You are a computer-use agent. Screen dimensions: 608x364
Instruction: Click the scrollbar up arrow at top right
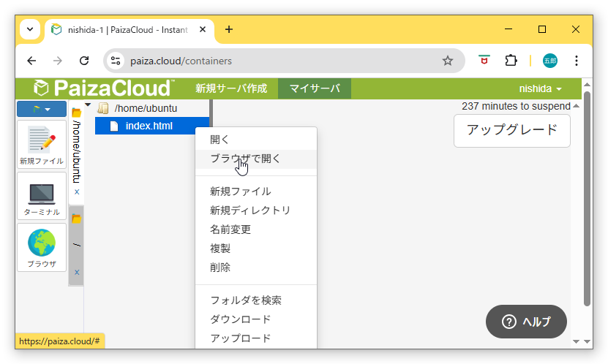pos(587,84)
